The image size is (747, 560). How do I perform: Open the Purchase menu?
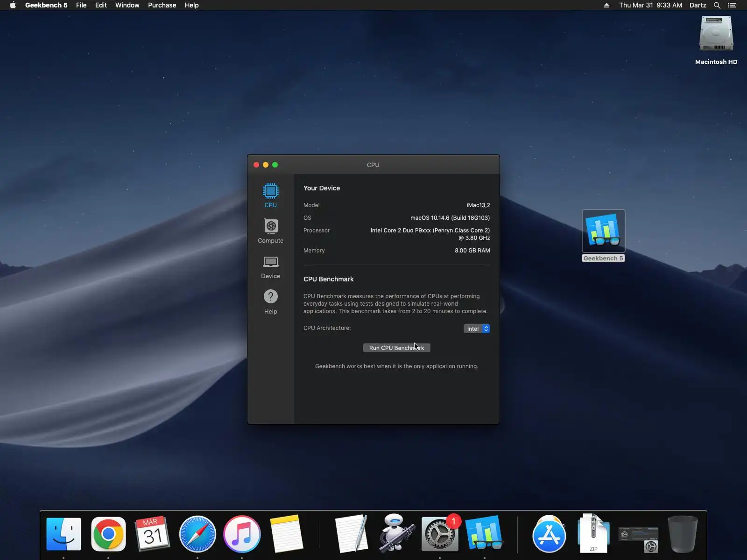(162, 5)
